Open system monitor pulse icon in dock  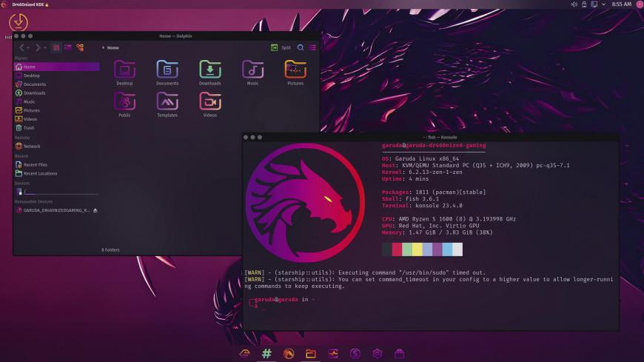[333, 353]
